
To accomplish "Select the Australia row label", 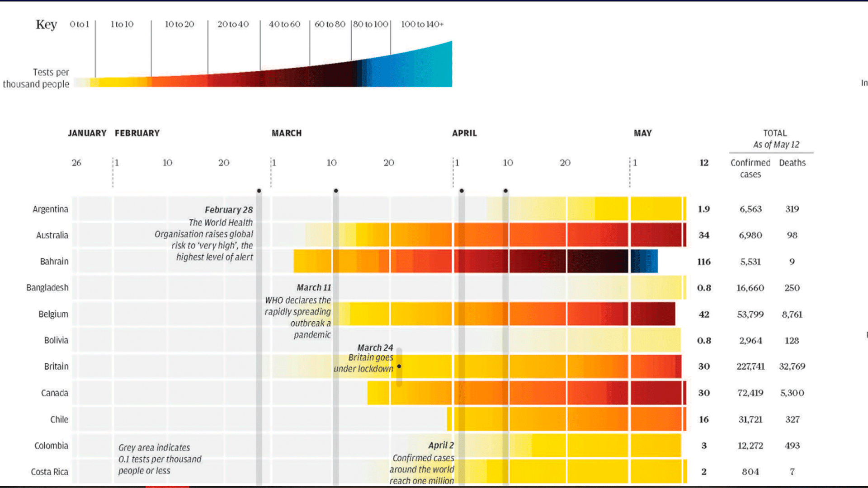I will (x=52, y=235).
